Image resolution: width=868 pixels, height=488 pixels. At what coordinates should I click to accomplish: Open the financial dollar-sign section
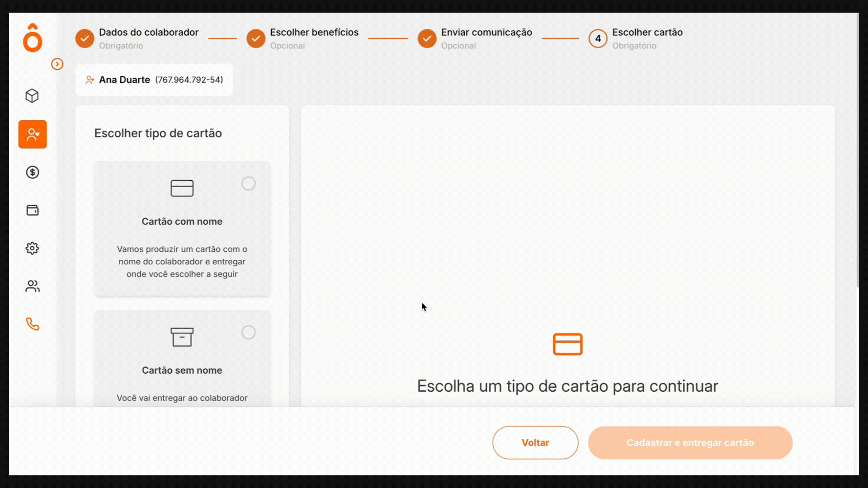(32, 172)
